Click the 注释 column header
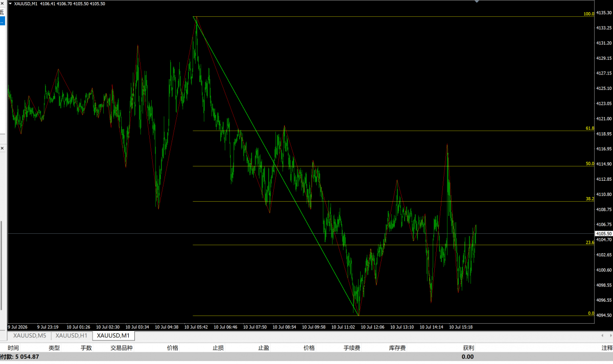The height and width of the screenshot is (364, 613). (x=607, y=348)
